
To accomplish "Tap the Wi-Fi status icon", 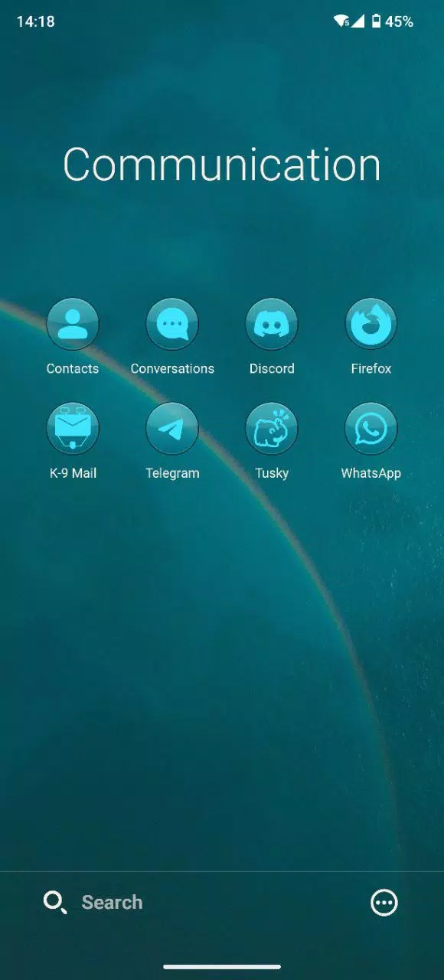I will (x=341, y=21).
